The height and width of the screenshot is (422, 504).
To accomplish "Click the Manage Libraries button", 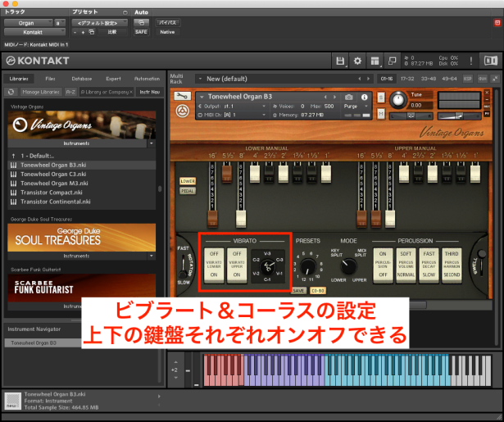I will tap(41, 92).
